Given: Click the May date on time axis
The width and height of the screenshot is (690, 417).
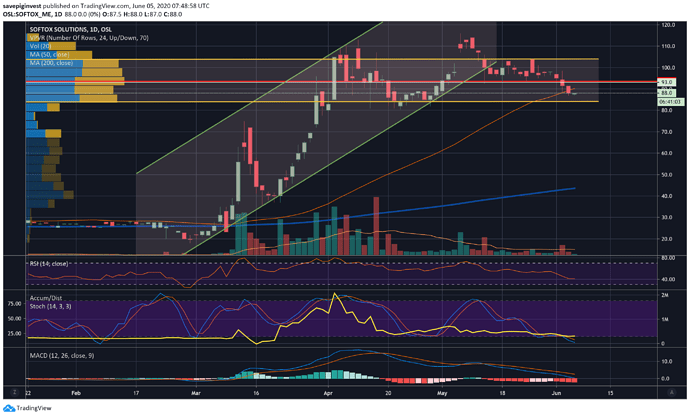Looking at the screenshot, I should 442,393.
